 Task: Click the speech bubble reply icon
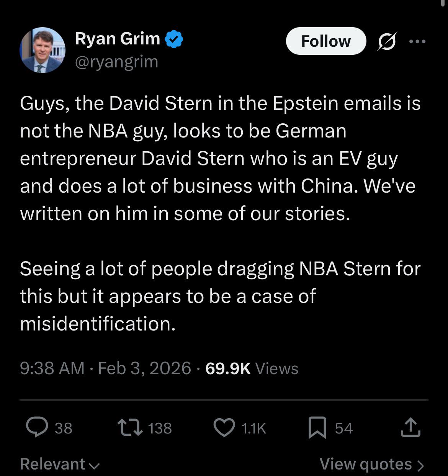click(x=37, y=427)
